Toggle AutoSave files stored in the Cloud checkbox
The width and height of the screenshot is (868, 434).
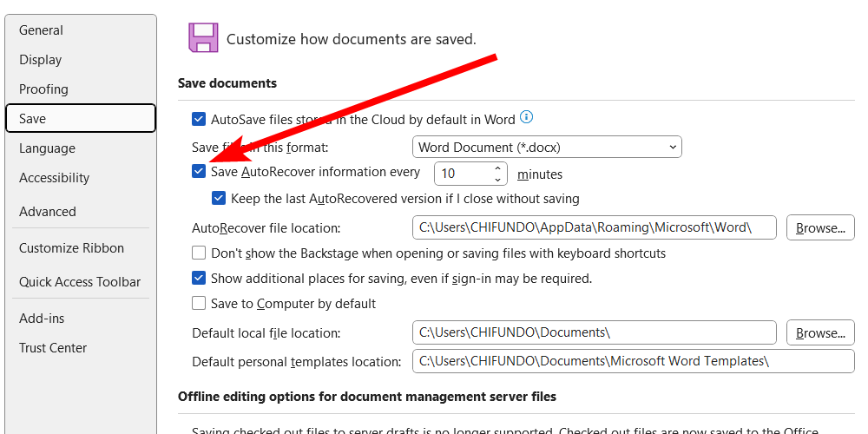[x=198, y=119]
